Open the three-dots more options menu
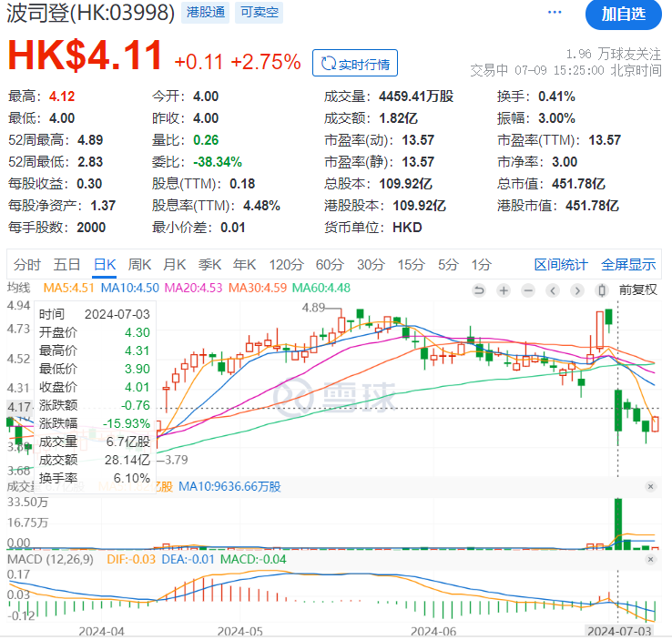672x640 pixels. point(555,13)
